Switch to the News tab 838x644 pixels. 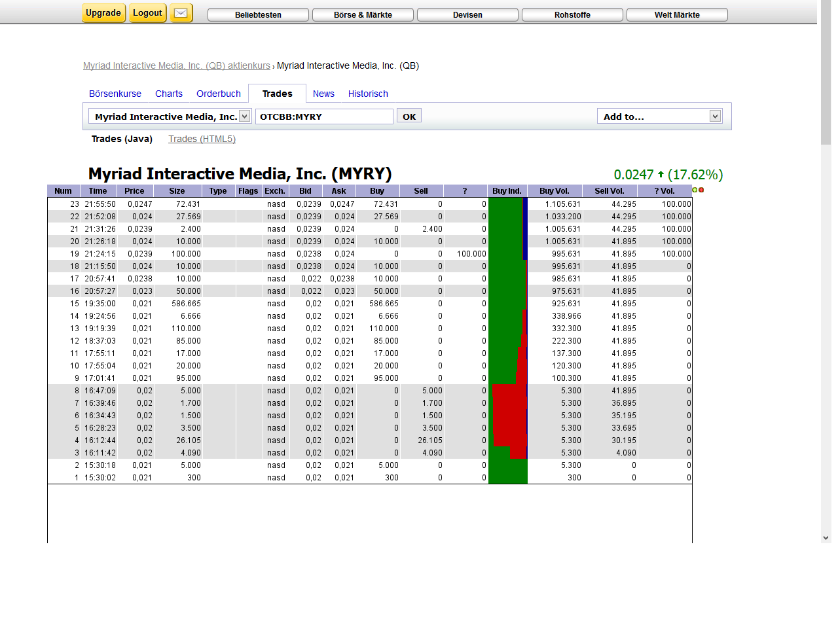[323, 94]
